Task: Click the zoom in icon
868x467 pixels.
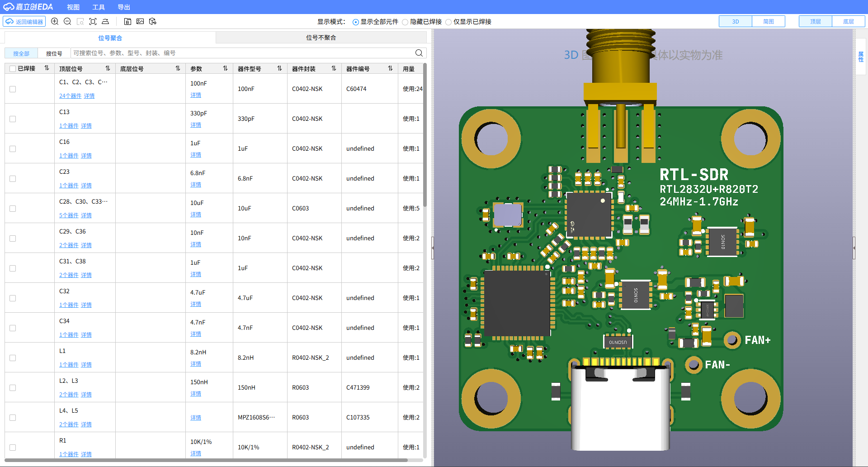Action: click(x=55, y=21)
